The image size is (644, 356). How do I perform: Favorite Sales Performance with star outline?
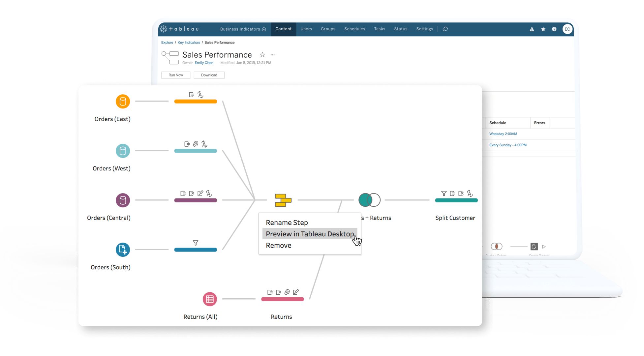[262, 55]
